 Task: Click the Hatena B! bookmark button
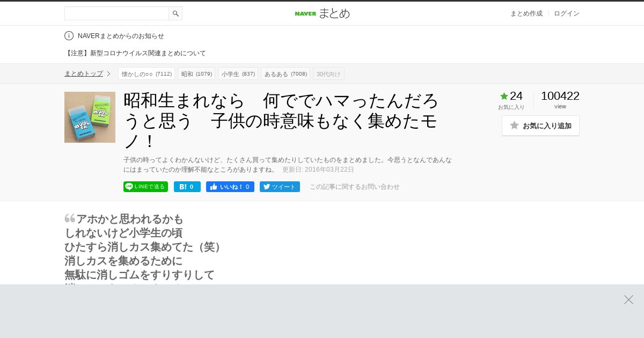(187, 187)
